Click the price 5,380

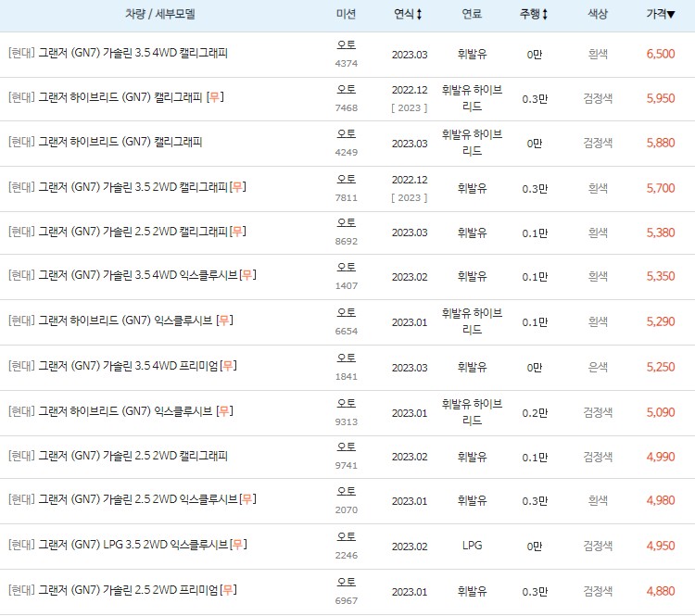pyautogui.click(x=661, y=233)
